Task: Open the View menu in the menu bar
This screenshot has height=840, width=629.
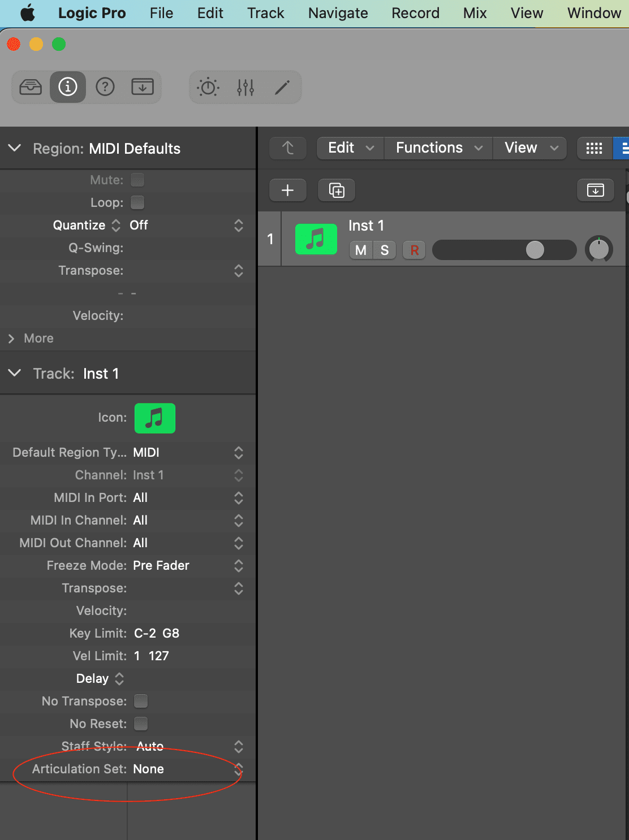Action: (527, 13)
